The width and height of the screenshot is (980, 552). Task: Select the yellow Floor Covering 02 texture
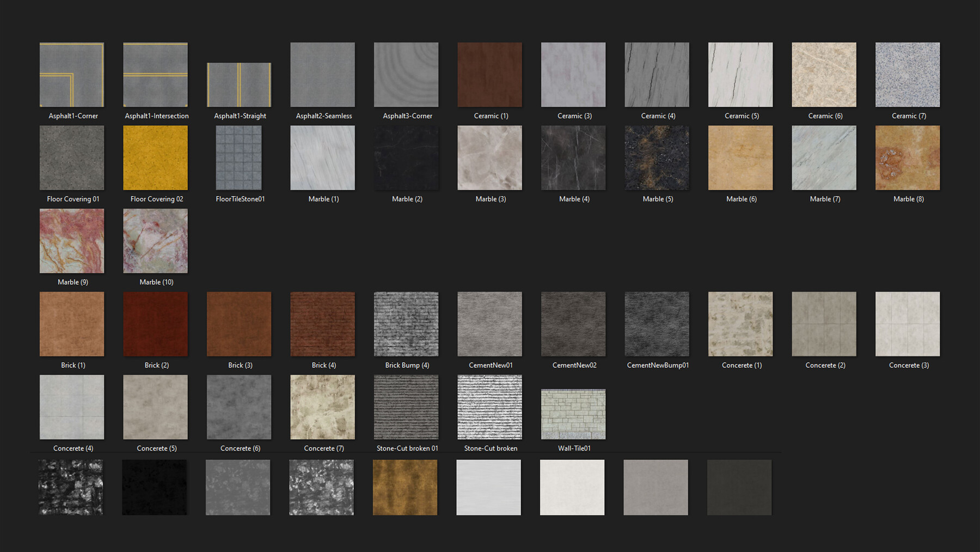pos(156,158)
